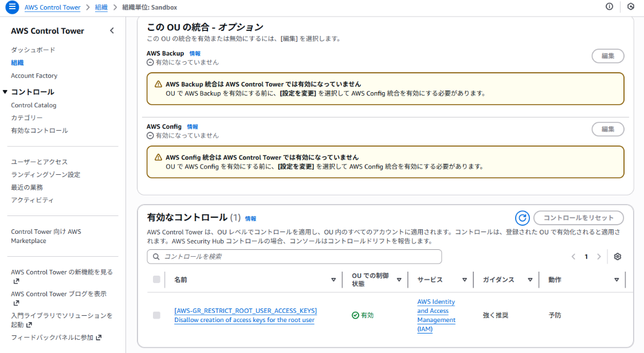Image resolution: width=644 pixels, height=353 pixels.
Task: Click 編集 button for AWS Backup
Action: point(607,56)
